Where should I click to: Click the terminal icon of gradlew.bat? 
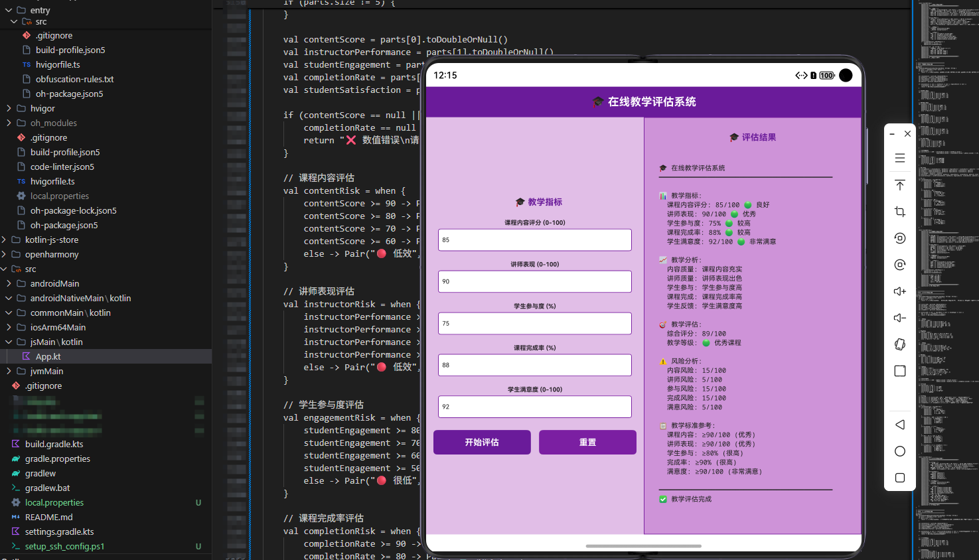[x=16, y=488]
